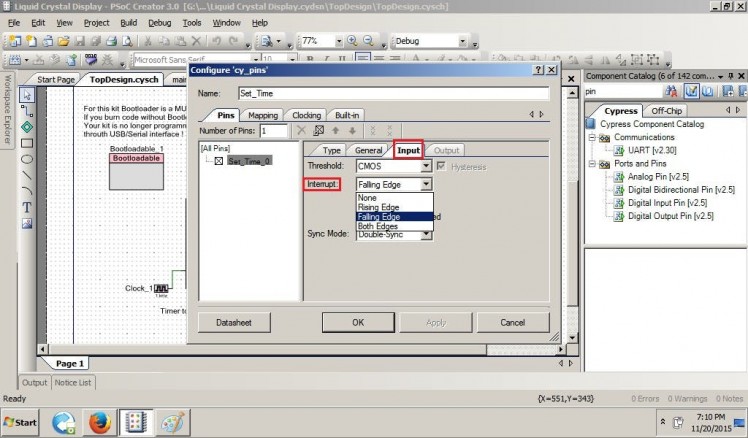
Task: Click the Save toolbar icon
Action: 80,41
